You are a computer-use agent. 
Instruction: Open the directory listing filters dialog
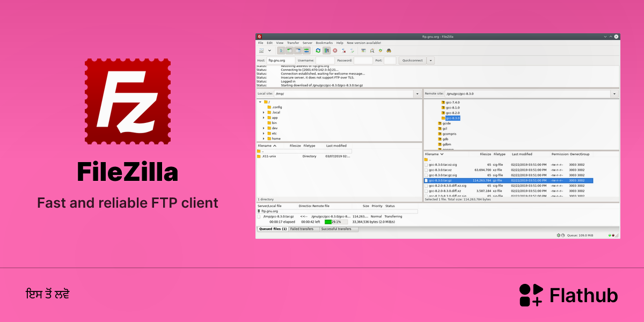tap(363, 50)
